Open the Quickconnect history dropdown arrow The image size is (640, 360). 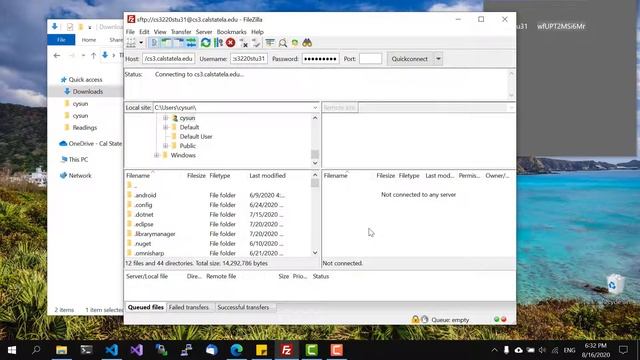[438, 59]
